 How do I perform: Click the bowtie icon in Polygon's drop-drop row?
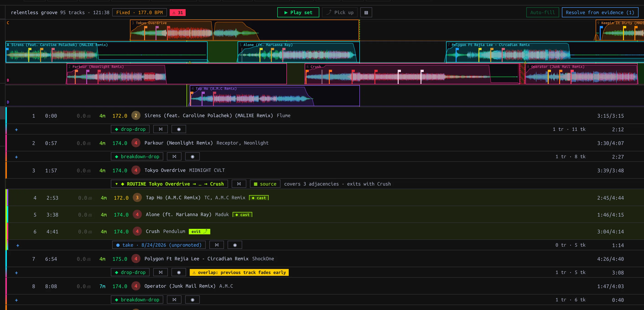[x=161, y=272]
